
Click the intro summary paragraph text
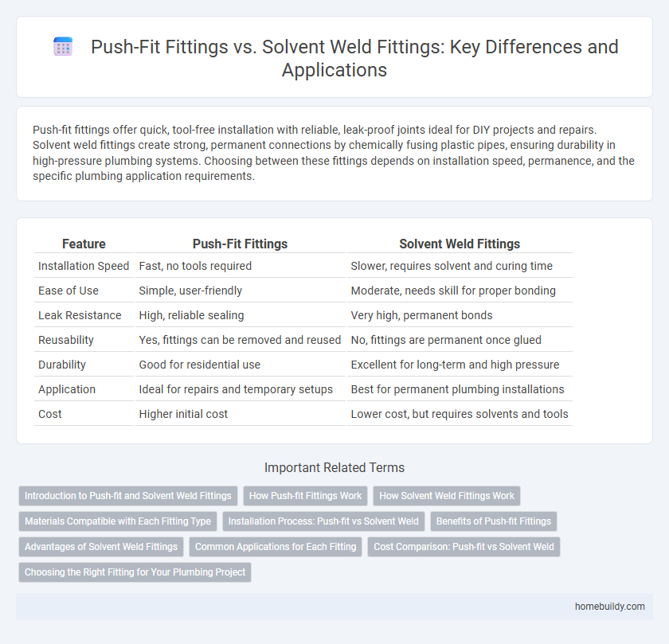click(x=334, y=153)
